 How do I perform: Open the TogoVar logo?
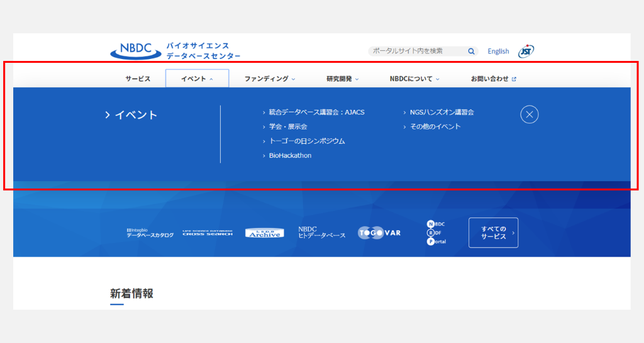tap(379, 233)
